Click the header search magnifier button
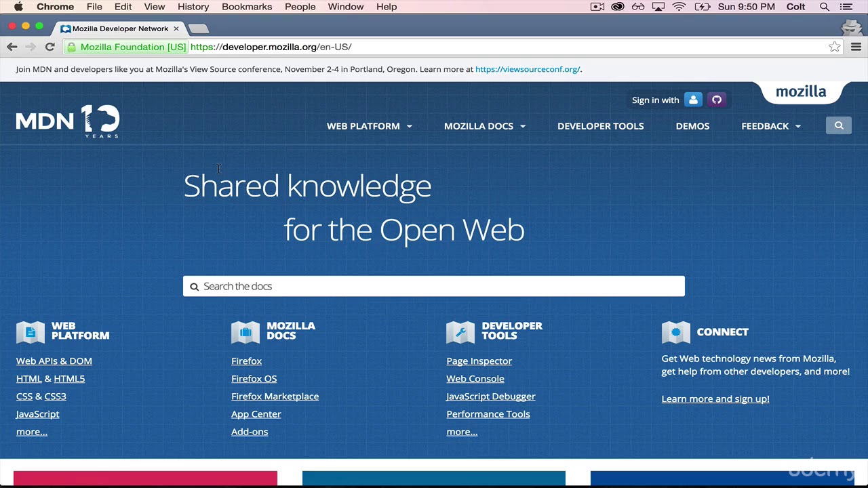The height and width of the screenshot is (488, 868). pyautogui.click(x=839, y=125)
